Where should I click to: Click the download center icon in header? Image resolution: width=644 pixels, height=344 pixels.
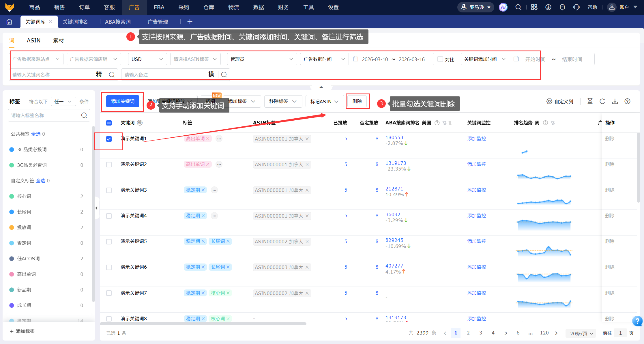tap(548, 8)
